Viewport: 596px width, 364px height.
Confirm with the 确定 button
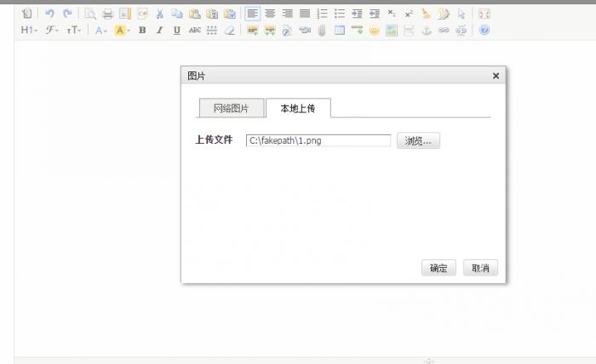pyautogui.click(x=438, y=268)
